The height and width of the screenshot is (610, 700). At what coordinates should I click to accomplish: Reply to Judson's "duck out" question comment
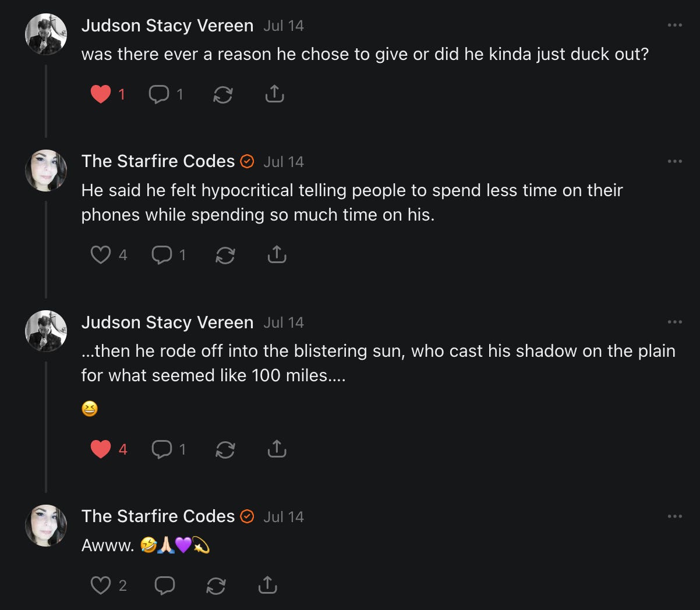[159, 94]
